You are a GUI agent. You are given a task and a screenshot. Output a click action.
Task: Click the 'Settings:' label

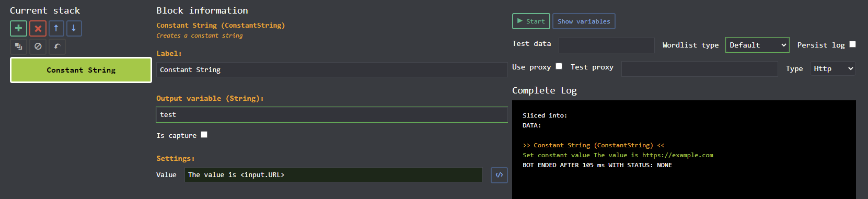coord(176,158)
